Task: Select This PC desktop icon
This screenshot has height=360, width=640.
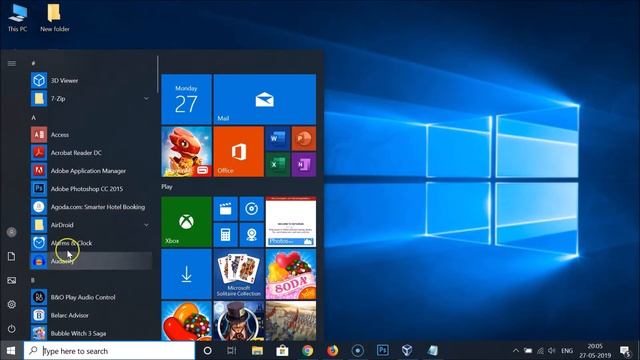Action: pos(18,18)
